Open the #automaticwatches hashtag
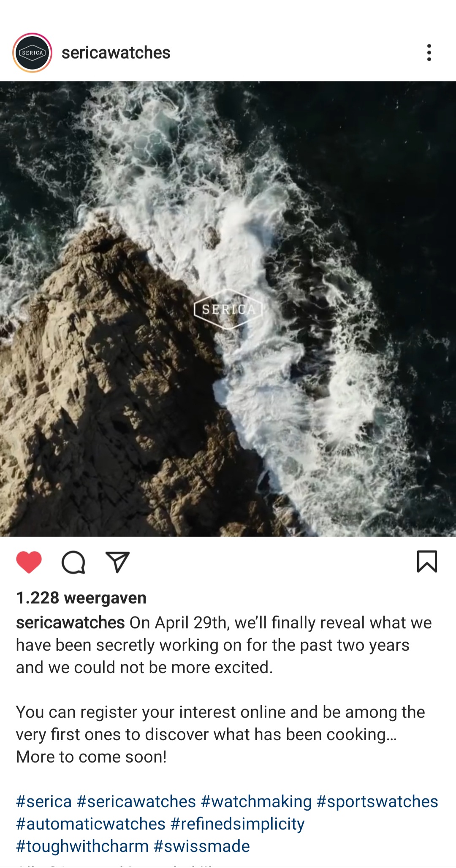456x868 pixels. [x=91, y=824]
